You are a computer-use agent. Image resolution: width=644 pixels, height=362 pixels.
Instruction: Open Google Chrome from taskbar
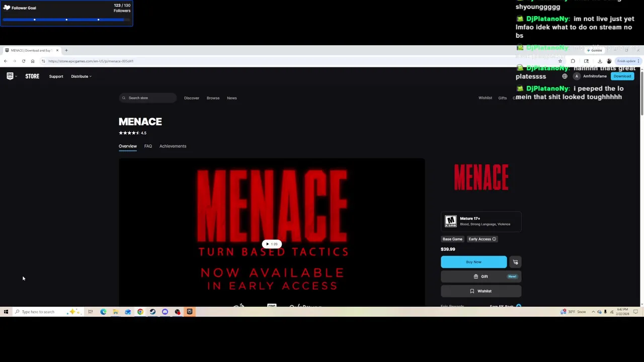(x=140, y=312)
